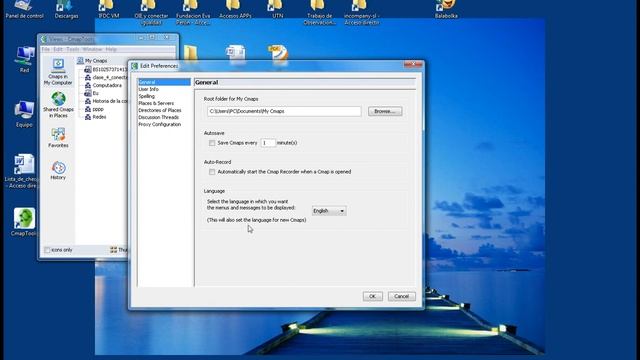
Task: Open Balabolka desktop icon
Action: click(446, 9)
